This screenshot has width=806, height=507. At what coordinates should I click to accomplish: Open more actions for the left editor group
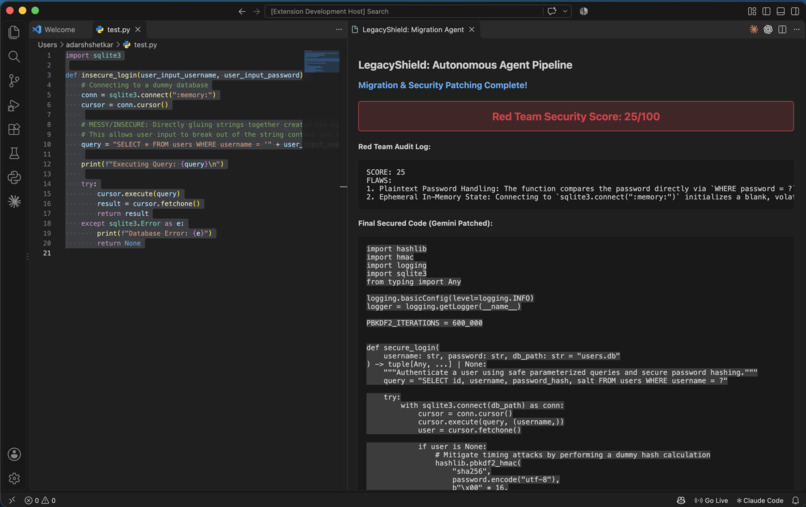[339, 30]
